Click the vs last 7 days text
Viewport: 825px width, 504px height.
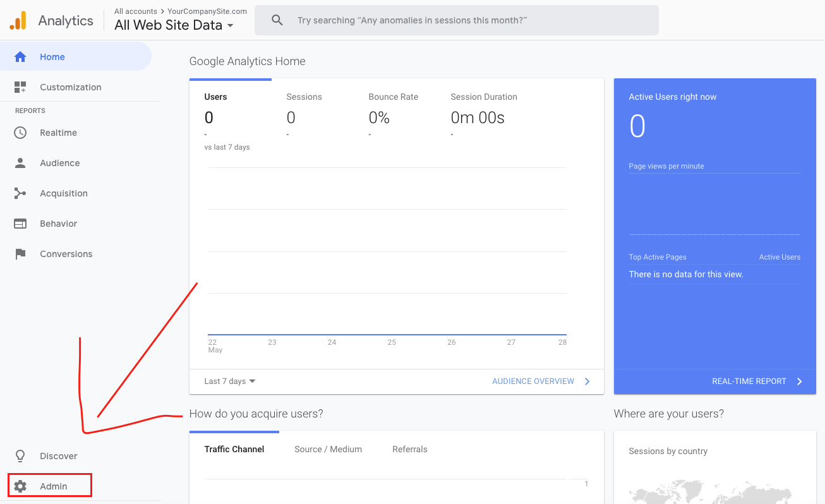(227, 147)
